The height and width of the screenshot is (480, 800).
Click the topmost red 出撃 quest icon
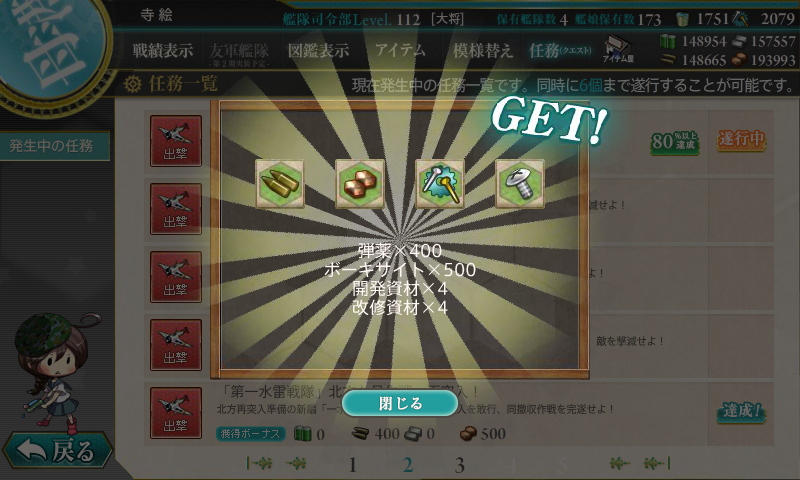click(176, 141)
